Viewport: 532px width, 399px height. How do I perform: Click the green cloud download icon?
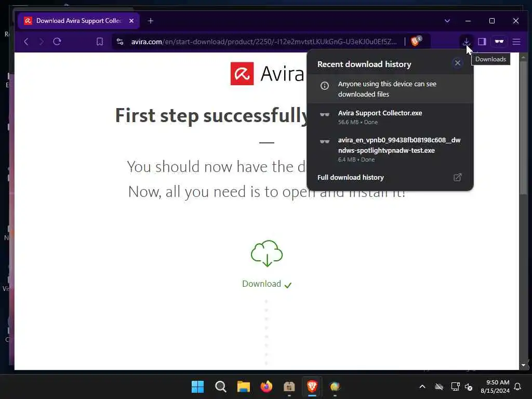click(x=267, y=253)
